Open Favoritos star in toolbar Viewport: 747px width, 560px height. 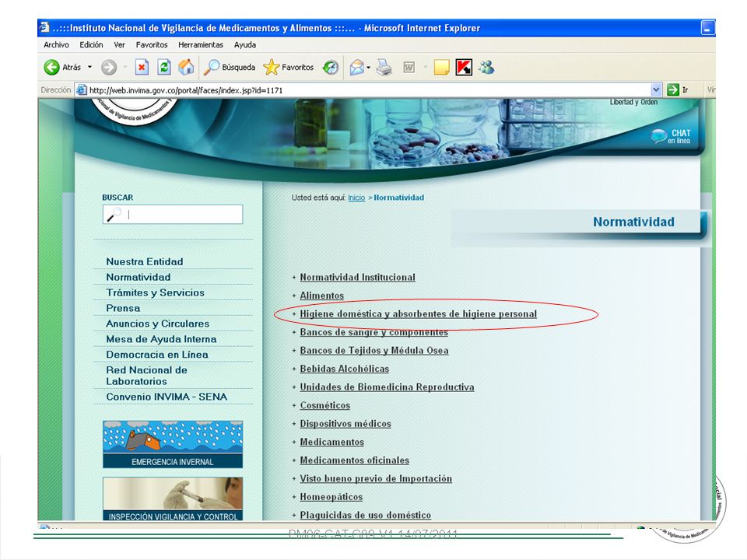[x=289, y=67]
